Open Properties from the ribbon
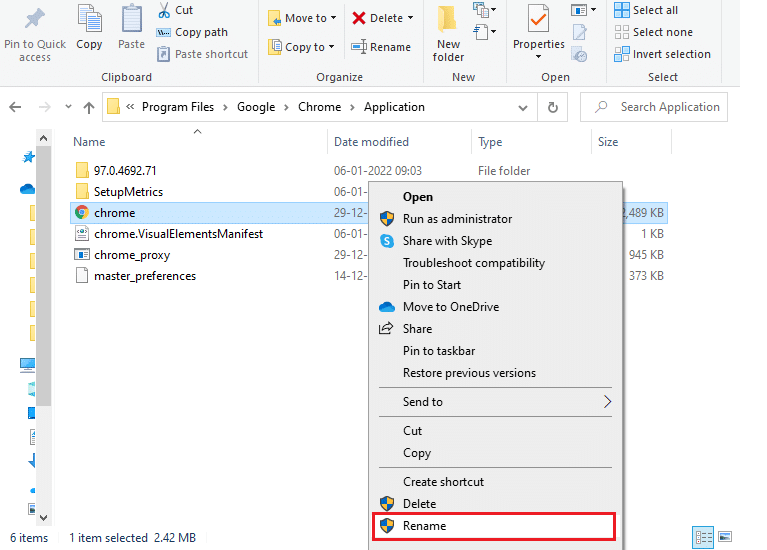Image resolution: width=767 pixels, height=550 pixels. click(x=539, y=20)
